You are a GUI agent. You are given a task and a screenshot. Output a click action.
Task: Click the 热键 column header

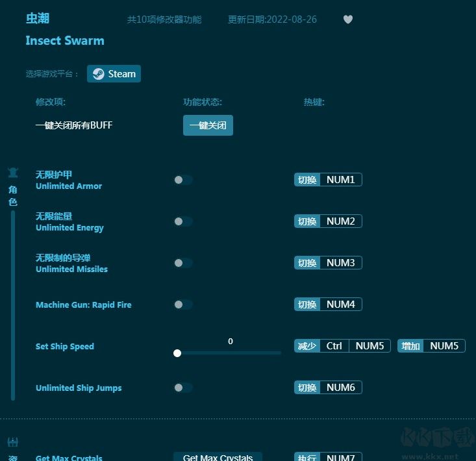pos(314,102)
